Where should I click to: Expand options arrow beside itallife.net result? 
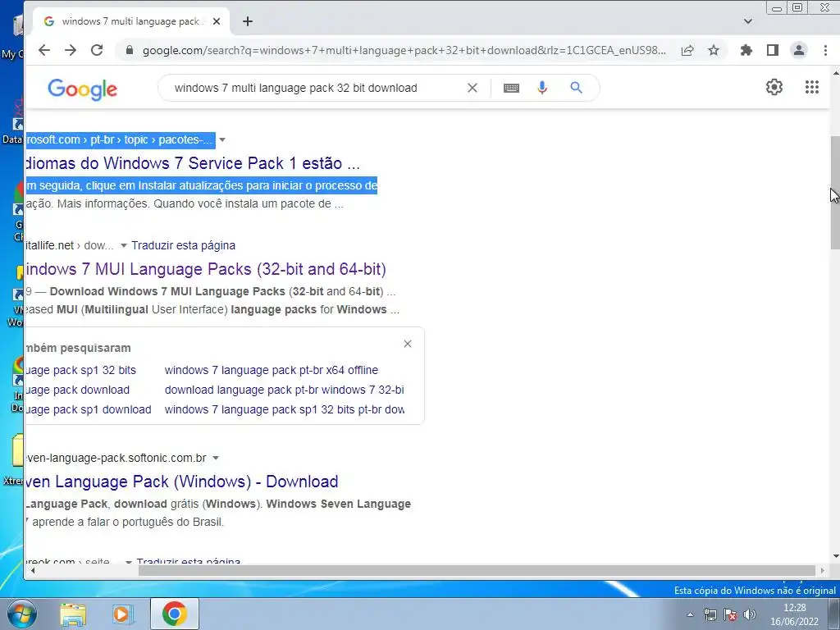(123, 245)
